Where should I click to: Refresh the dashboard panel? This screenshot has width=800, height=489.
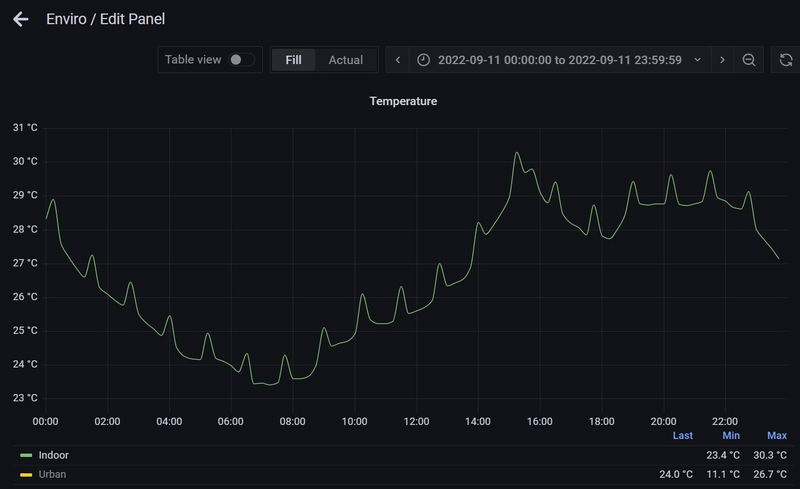(786, 60)
